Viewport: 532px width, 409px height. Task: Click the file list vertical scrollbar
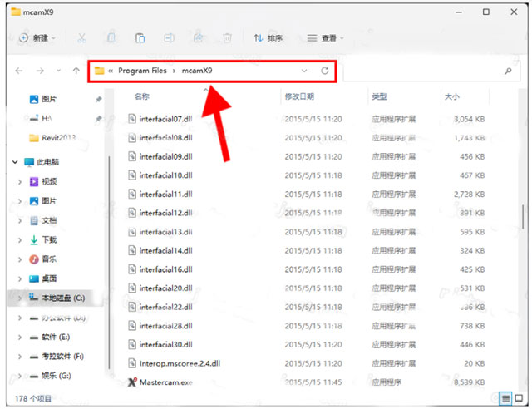point(523,217)
